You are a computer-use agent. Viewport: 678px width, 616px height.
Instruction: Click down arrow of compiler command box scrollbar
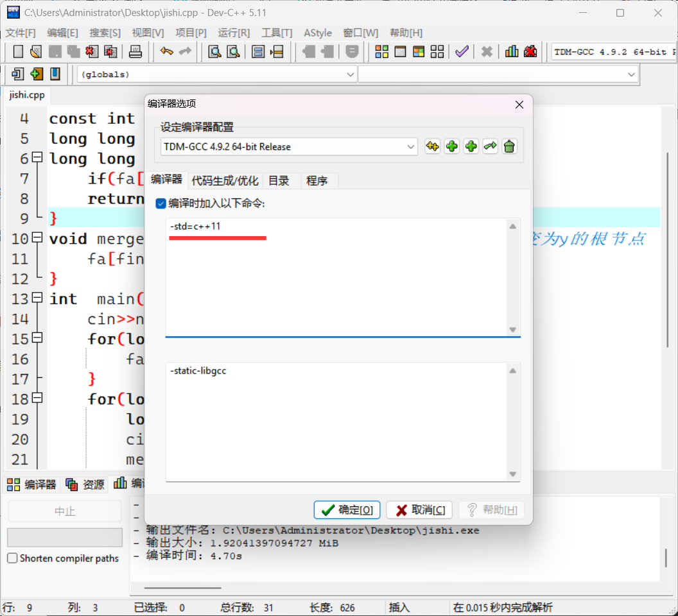coord(513,329)
